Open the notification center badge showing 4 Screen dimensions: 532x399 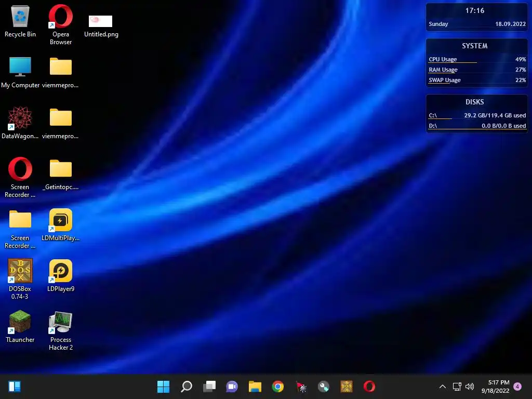[x=517, y=387]
